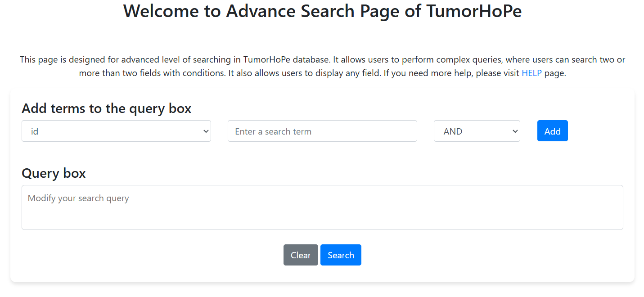
Task: Open the 'id' field selection dropdown
Action: point(116,131)
